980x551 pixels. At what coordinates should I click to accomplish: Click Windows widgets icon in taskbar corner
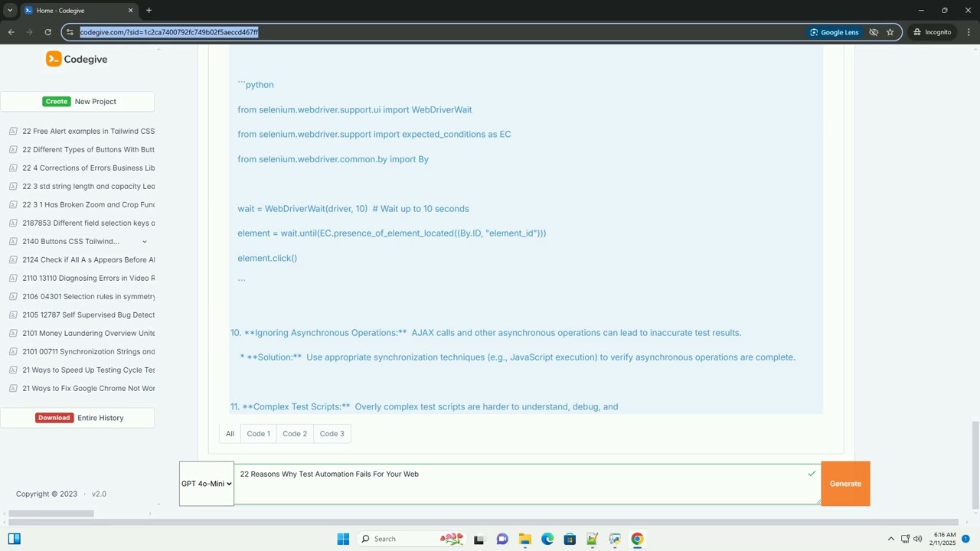[14, 539]
